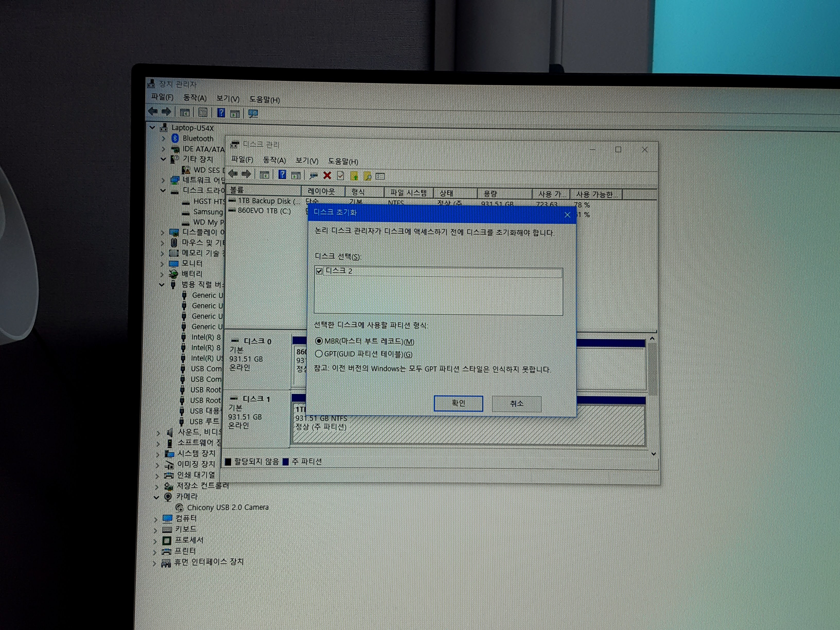This screenshot has height=630, width=840.
Task: Select 1TB Backup Disk volume row
Action: [264, 201]
